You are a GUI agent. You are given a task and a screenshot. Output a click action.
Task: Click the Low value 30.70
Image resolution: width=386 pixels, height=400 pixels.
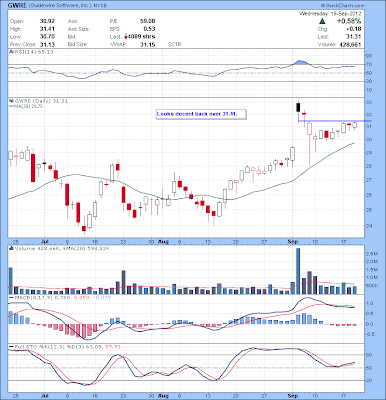point(47,37)
